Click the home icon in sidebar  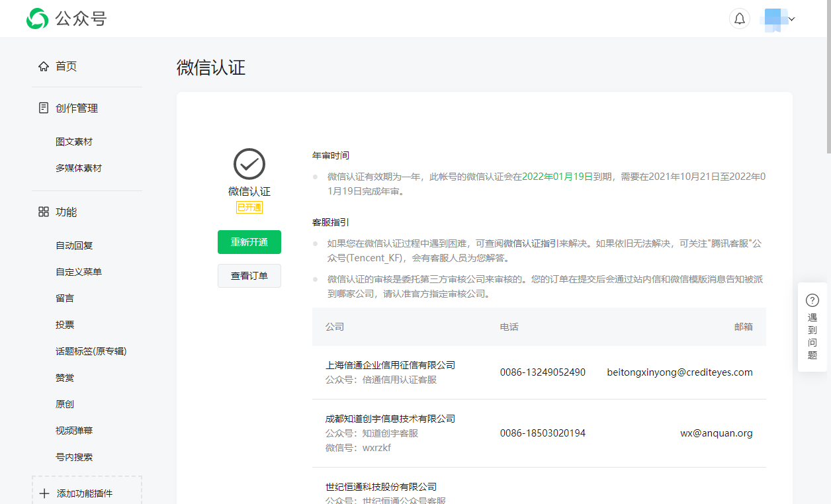pos(44,66)
